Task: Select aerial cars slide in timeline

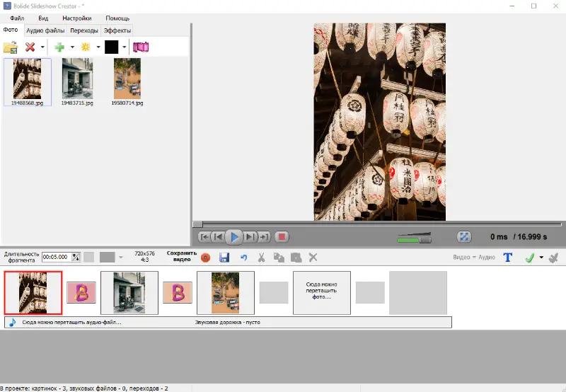Action: (226, 293)
